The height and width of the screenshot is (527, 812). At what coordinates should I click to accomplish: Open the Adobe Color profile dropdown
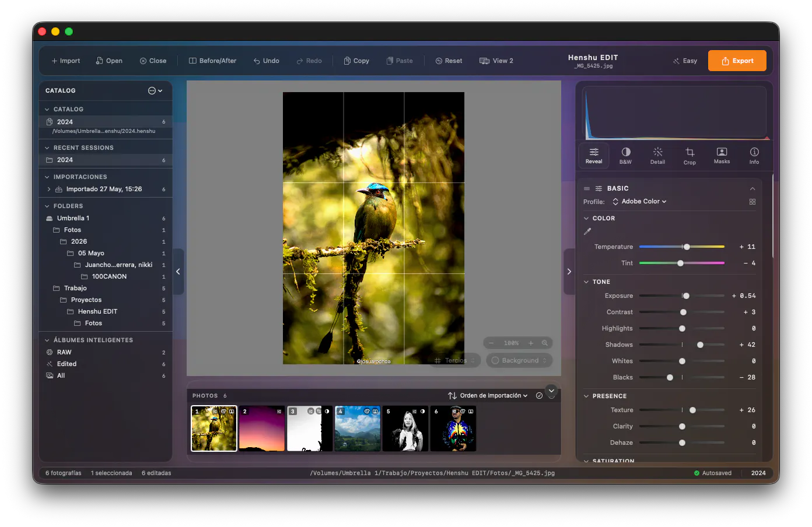[639, 202]
